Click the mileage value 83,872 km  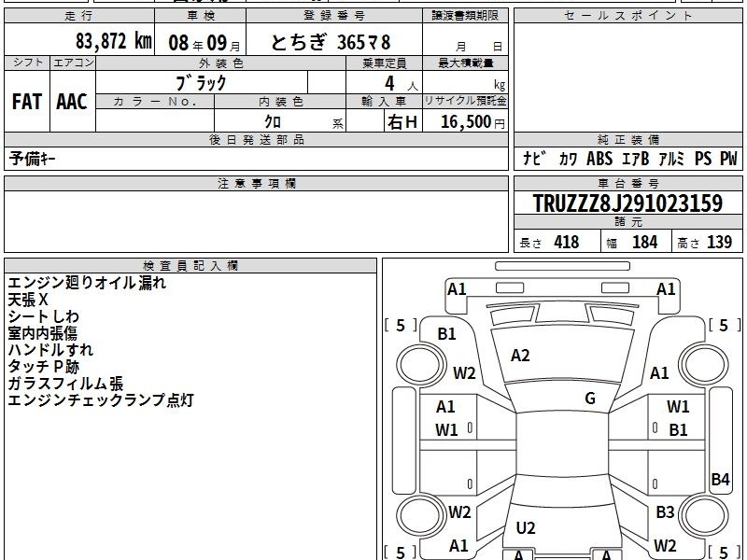tap(114, 41)
